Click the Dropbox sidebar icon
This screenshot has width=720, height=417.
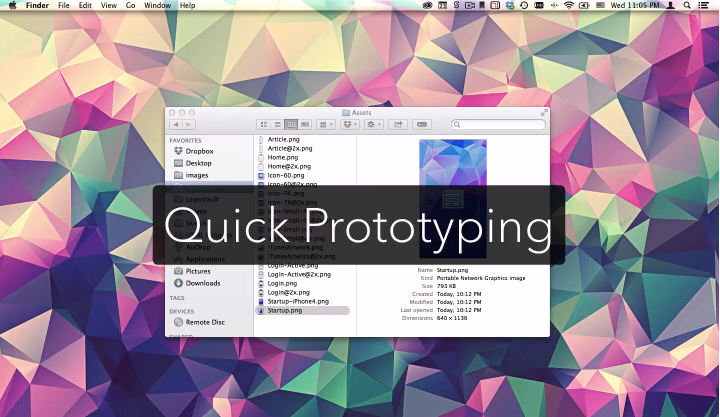pos(179,151)
